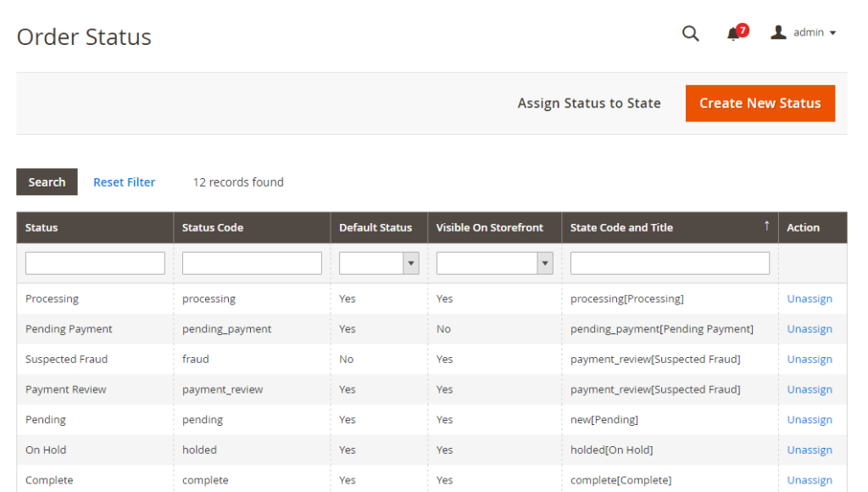Unassign the Payment Review status
868x492 pixels.
(810, 389)
